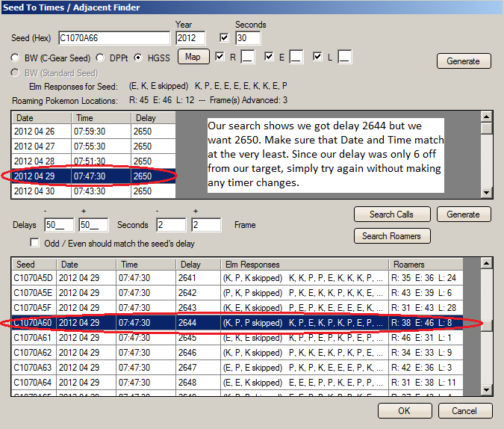
Task: Focus the L location input field
Action: click(344, 57)
